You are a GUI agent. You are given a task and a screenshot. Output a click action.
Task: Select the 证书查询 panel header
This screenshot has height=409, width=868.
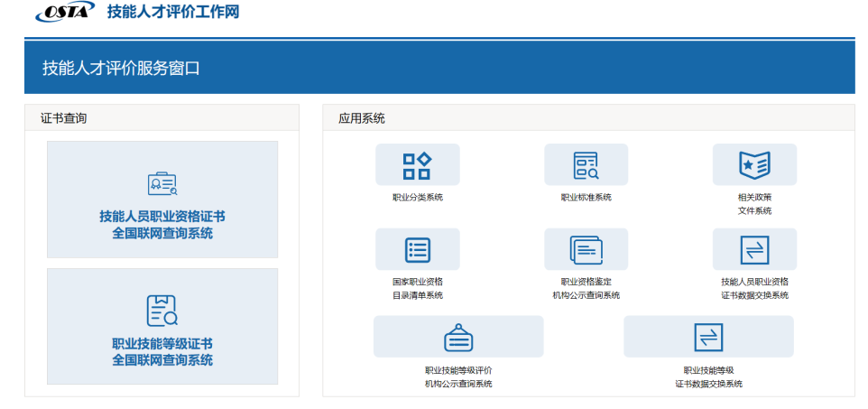point(162,118)
